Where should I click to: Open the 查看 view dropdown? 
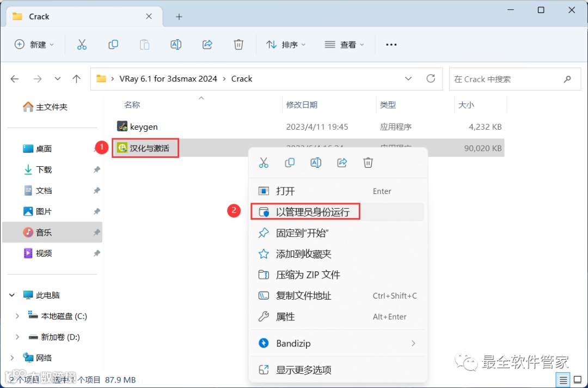click(344, 45)
